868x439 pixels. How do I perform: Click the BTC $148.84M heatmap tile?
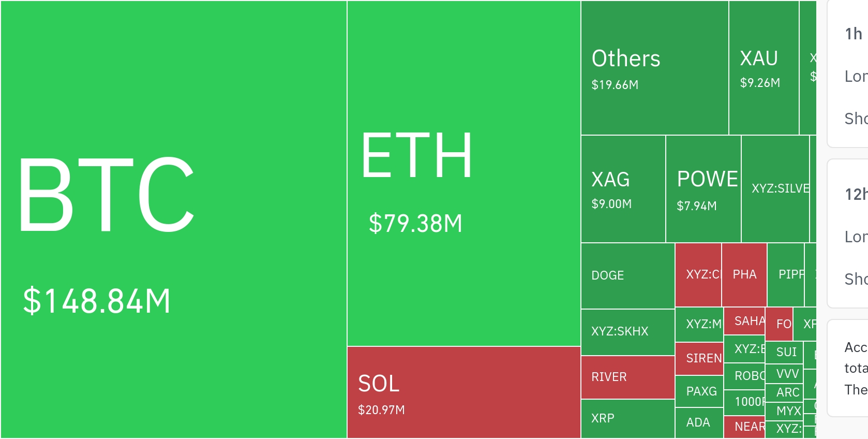(x=173, y=220)
